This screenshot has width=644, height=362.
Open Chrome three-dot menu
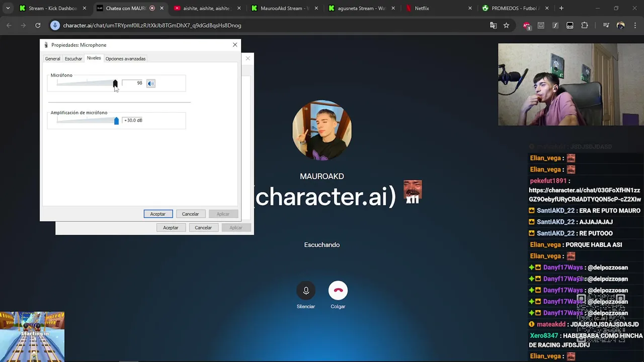pyautogui.click(x=635, y=25)
